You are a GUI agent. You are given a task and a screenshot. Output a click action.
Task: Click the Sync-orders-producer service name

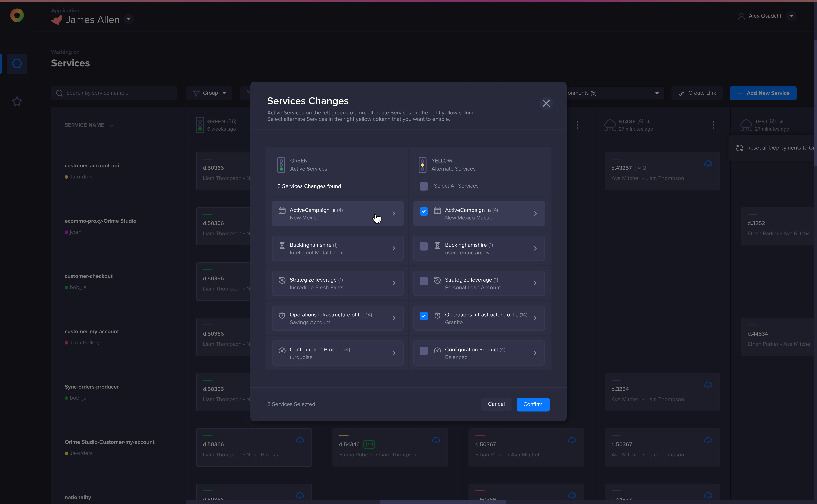[92, 387]
